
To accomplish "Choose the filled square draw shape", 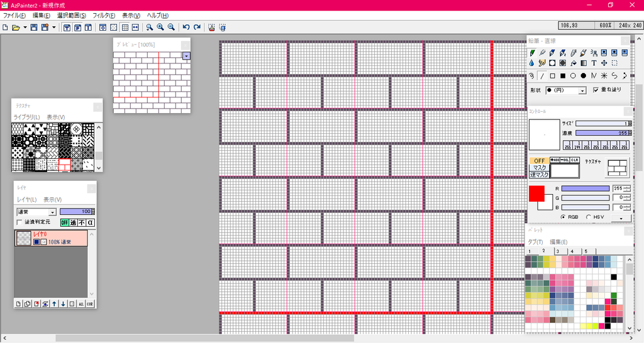I will point(563,76).
